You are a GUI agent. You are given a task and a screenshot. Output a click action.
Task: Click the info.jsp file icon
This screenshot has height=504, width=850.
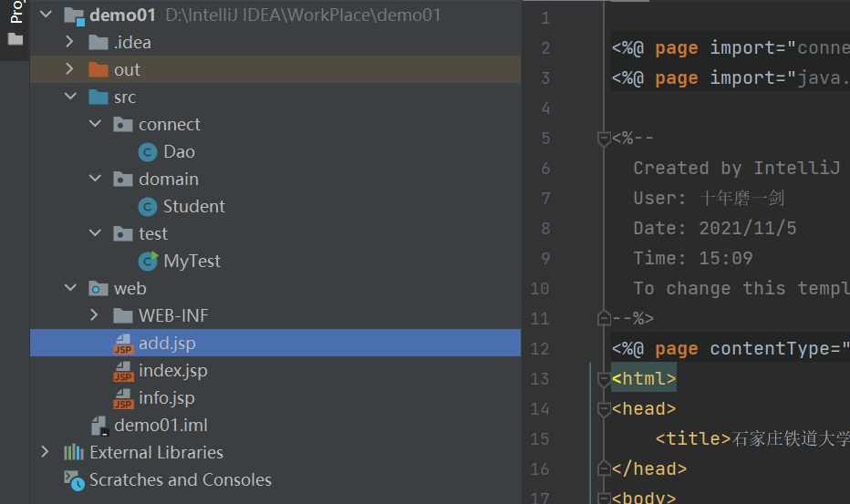coord(123,398)
